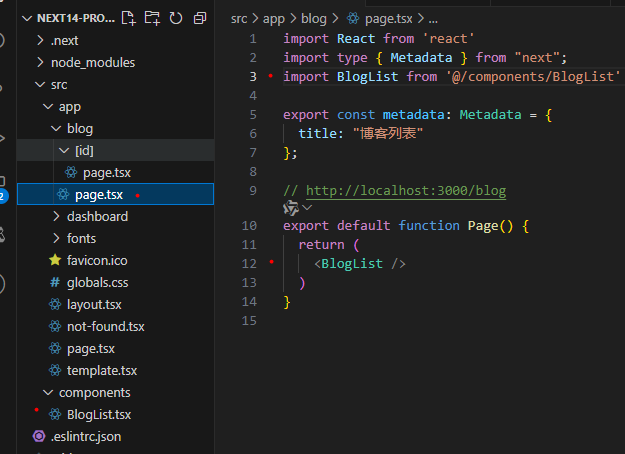Click line number 15 in the gutter
Screen dimensions: 625x454
click(249, 320)
